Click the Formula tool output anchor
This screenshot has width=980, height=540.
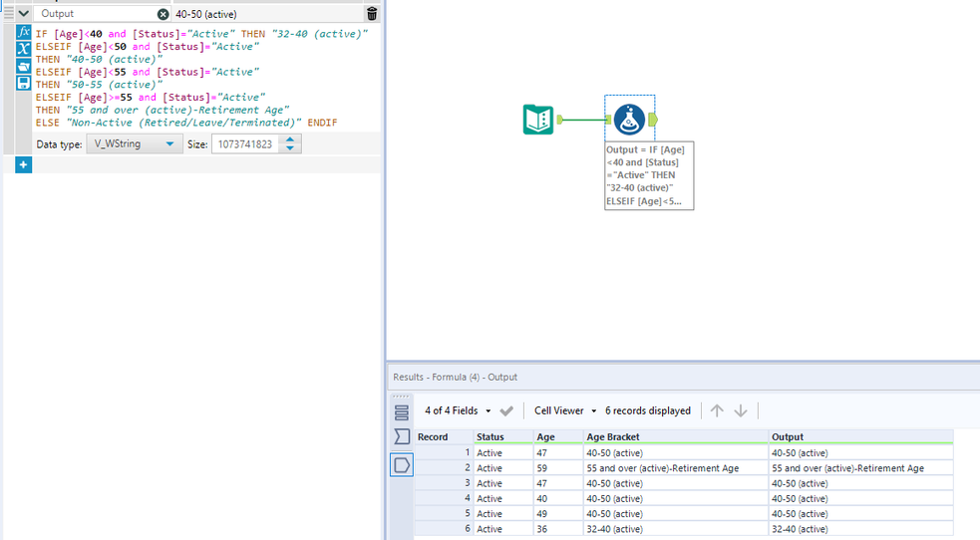tap(653, 120)
